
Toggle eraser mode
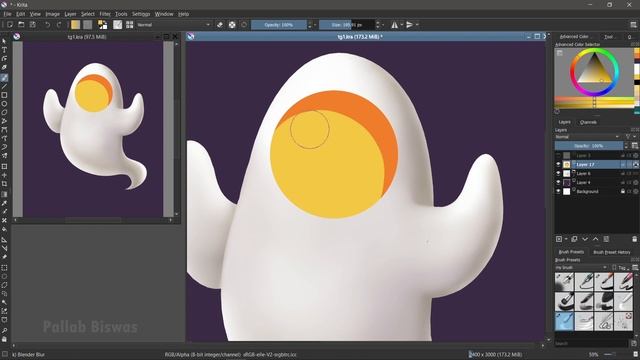[x=220, y=25]
